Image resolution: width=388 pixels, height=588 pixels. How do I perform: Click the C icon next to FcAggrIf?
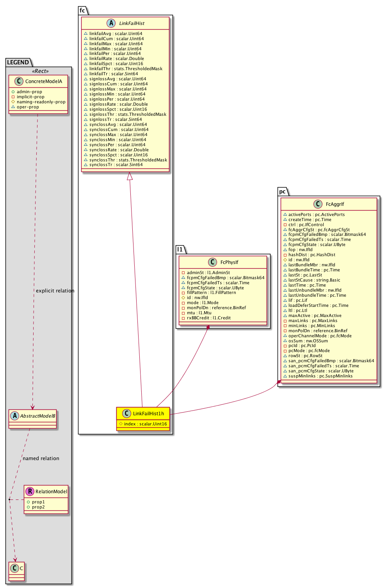[318, 204]
